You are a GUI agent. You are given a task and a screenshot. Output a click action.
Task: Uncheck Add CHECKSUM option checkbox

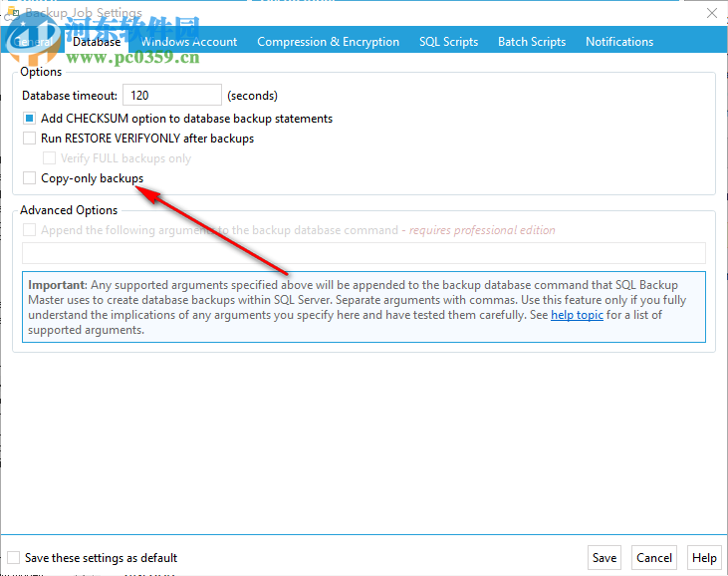29,119
